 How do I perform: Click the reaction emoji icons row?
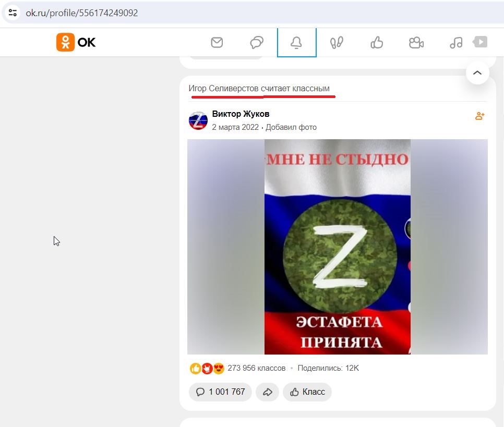point(207,368)
